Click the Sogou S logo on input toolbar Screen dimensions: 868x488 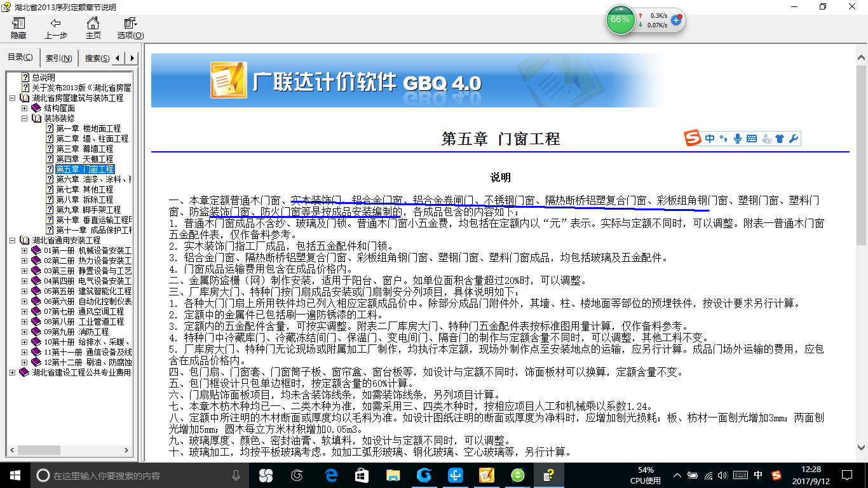tap(693, 139)
